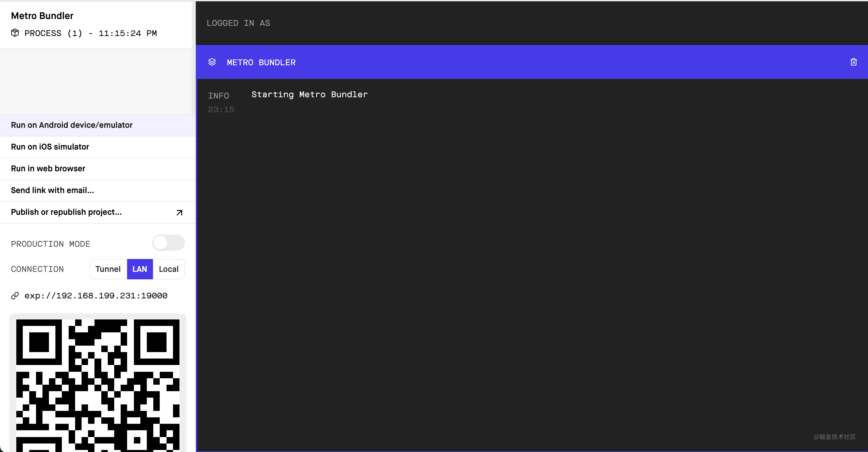The height and width of the screenshot is (452, 868).
Task: Select Tunnel connection mode
Action: [x=107, y=269]
